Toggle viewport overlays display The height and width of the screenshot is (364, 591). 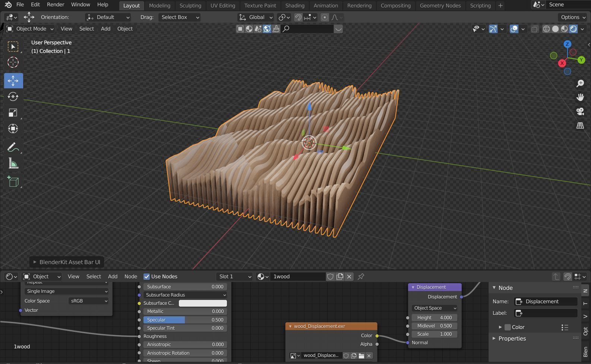pos(514,29)
